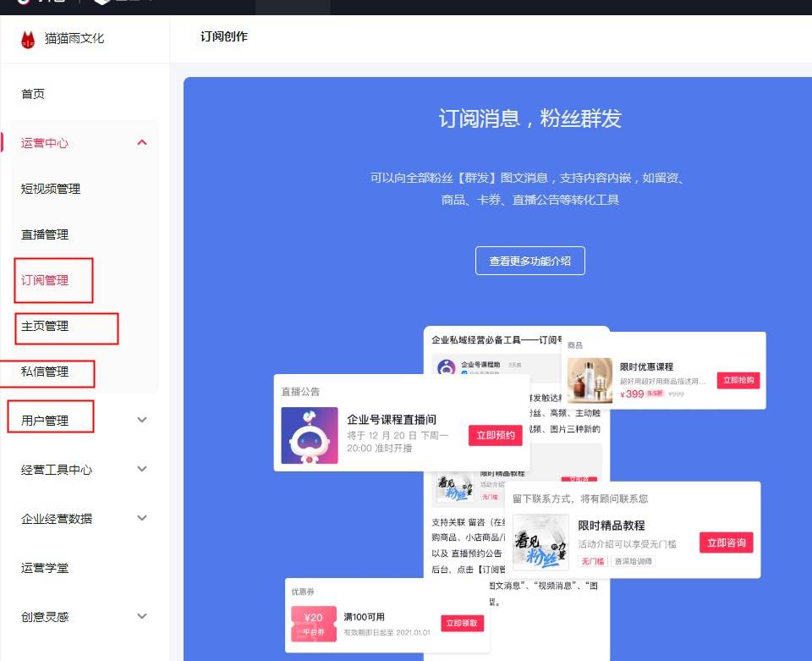The image size is (812, 661).
Task: Click the 猫猫雨文化 cat logo icon
Action: [28, 38]
